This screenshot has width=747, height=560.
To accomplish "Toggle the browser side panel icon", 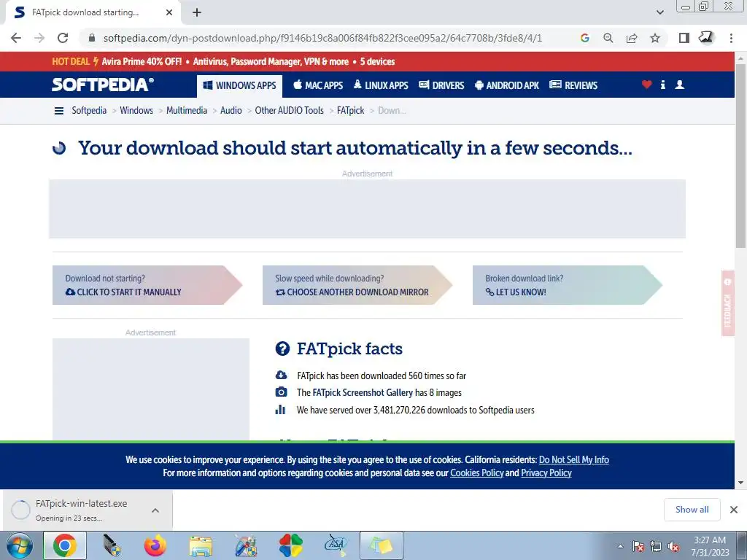I will [x=684, y=38].
